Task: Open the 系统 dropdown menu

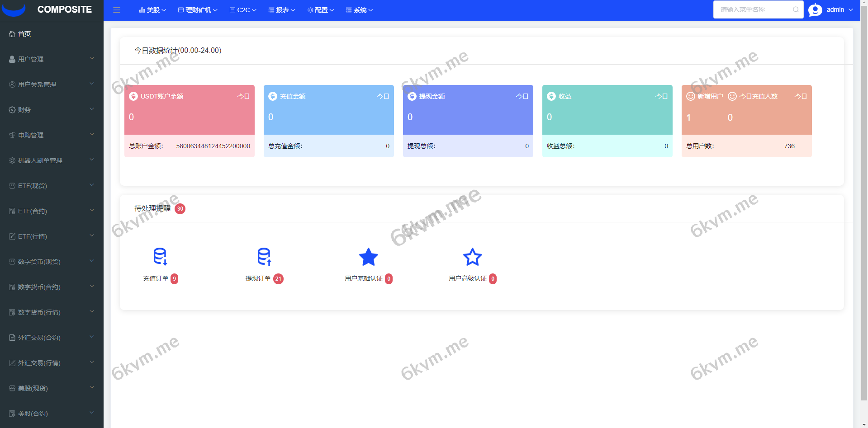Action: (359, 9)
